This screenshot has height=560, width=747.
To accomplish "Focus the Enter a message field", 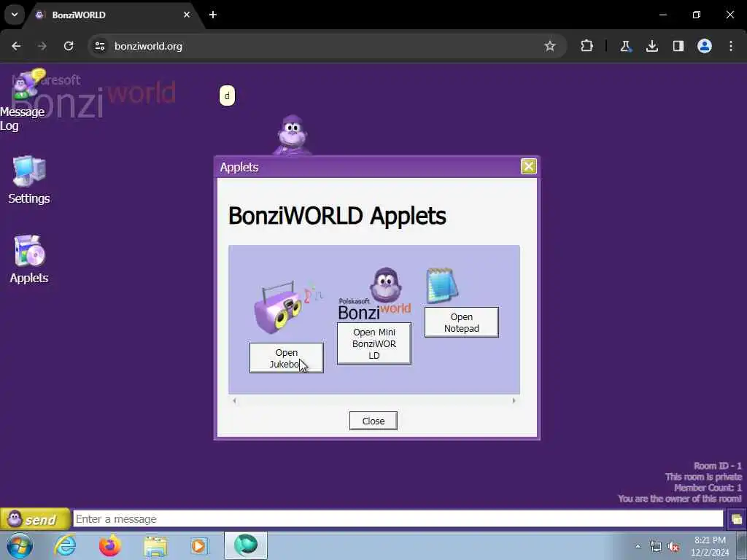I will pyautogui.click(x=398, y=519).
